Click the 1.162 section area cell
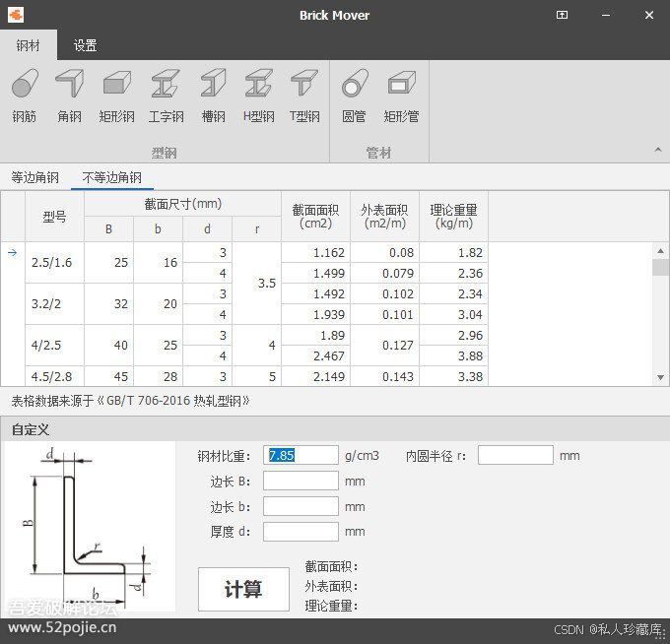The image size is (670, 644). click(x=315, y=252)
